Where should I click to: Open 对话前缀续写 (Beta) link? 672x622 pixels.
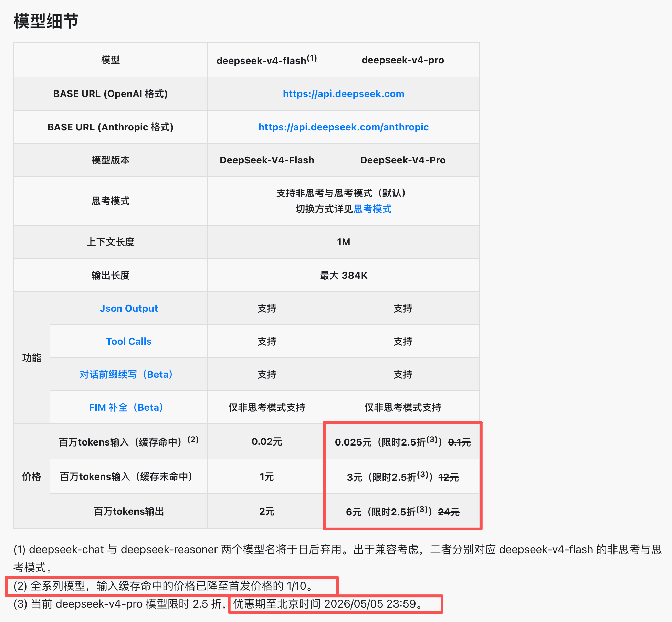[x=126, y=374]
